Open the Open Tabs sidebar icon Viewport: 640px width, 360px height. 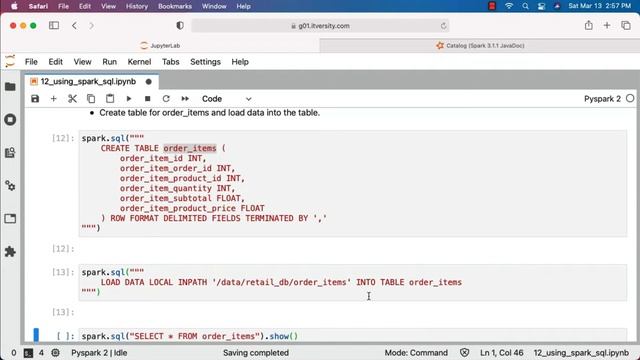(x=10, y=218)
